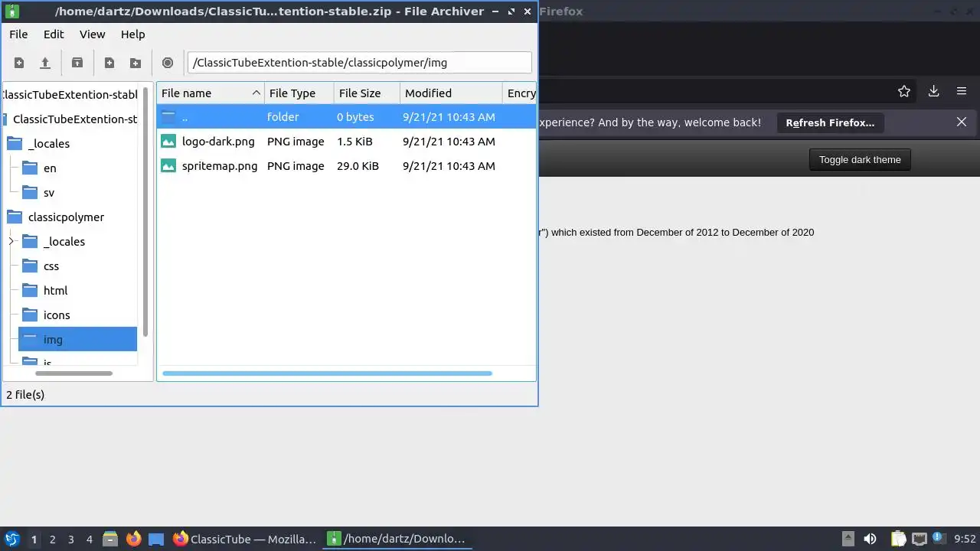Open the Firefox hamburger menu
Screen dimensions: 980x551
[x=962, y=91]
